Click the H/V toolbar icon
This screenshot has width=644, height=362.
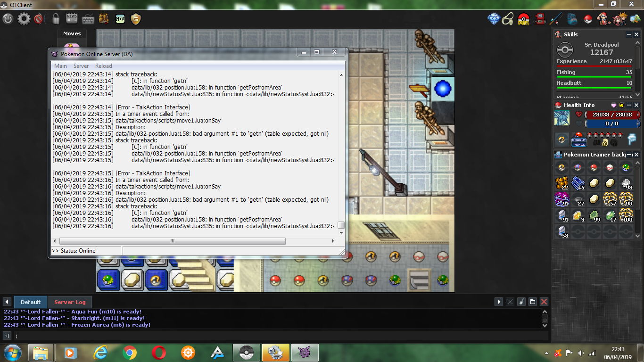click(x=120, y=19)
